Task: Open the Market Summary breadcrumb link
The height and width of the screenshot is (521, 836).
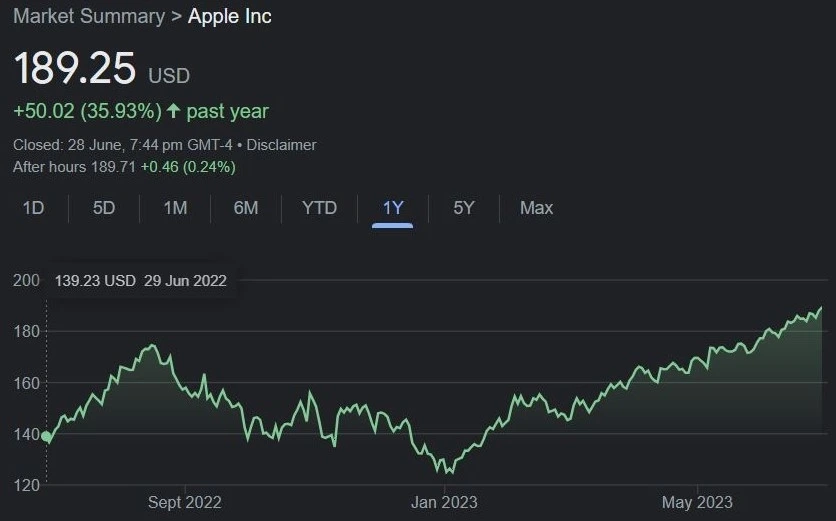Action: click(88, 17)
